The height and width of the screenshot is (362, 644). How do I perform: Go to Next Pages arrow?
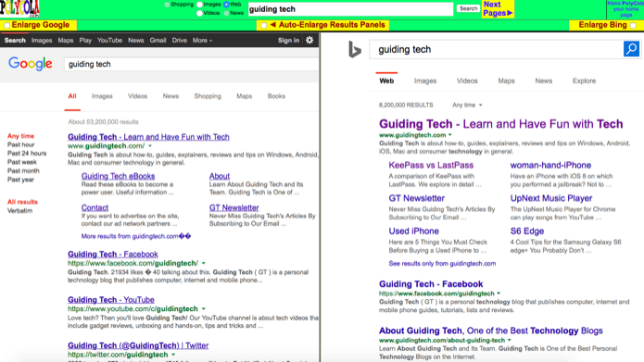tap(498, 8)
